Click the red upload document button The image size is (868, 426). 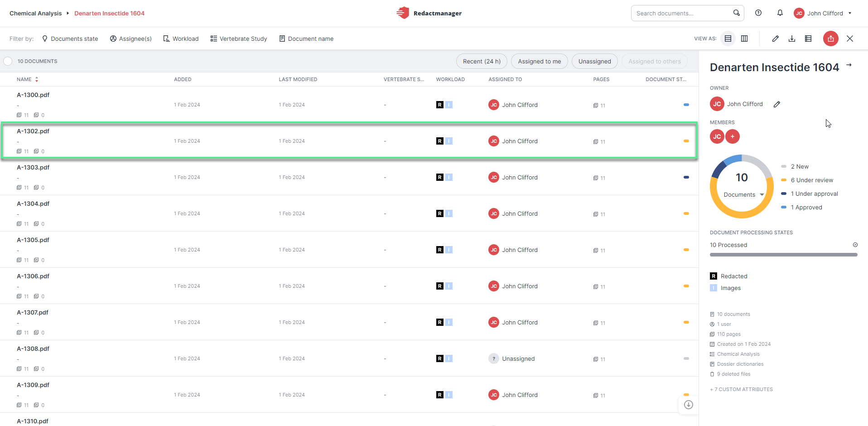click(831, 39)
